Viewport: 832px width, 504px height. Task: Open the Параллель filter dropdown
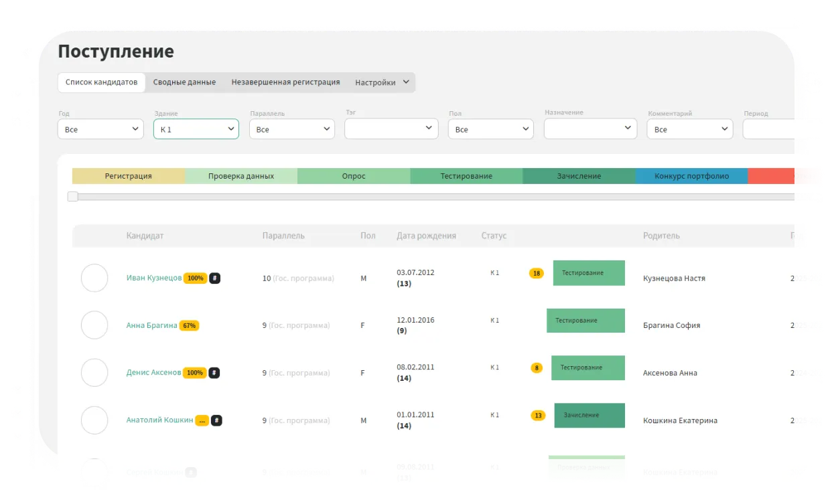tap(291, 129)
